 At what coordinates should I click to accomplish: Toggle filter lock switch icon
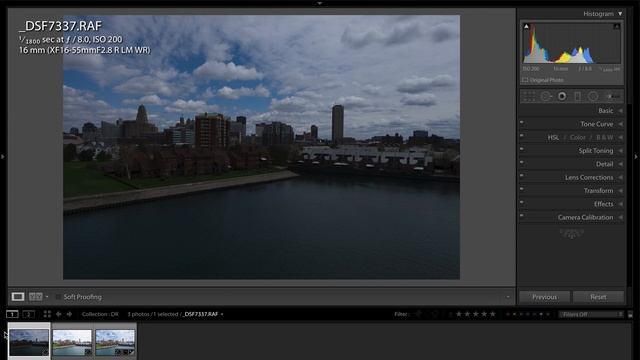[630, 315]
